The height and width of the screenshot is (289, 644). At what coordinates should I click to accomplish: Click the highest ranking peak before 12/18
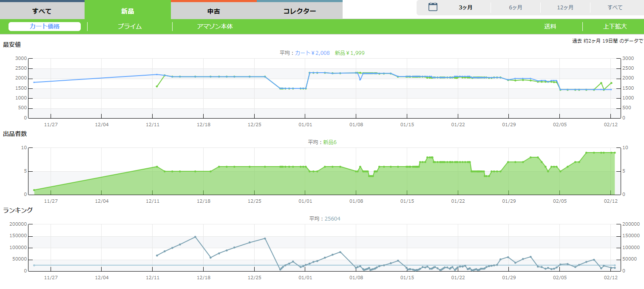pos(195,237)
